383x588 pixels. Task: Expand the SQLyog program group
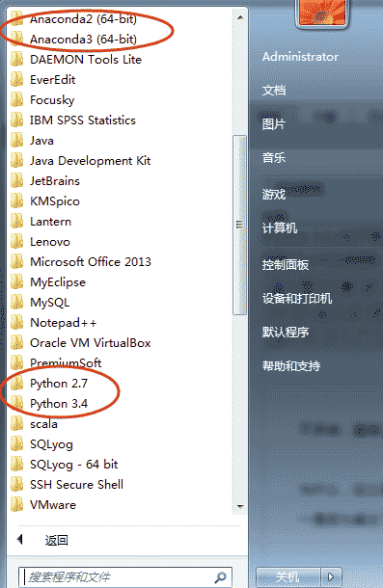coord(121,444)
